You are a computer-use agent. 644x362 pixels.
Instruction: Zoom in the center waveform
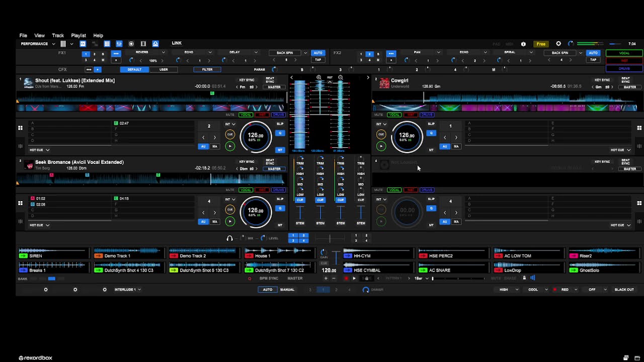point(319,77)
